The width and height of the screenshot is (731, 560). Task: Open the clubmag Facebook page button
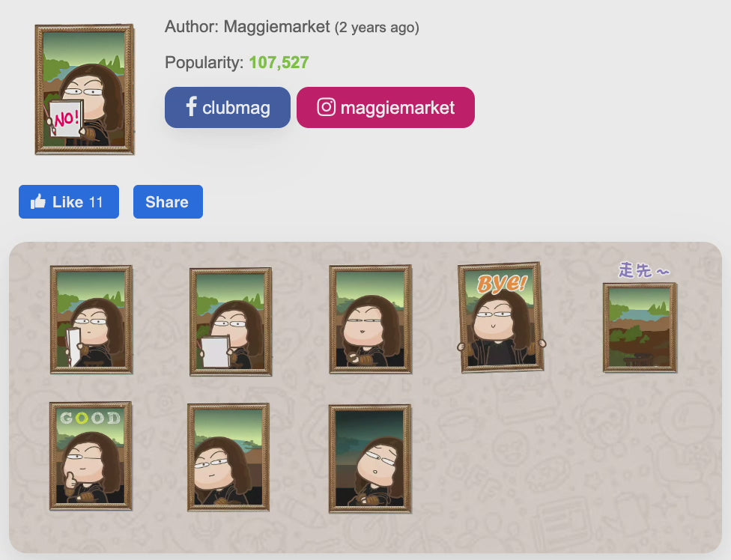[228, 107]
